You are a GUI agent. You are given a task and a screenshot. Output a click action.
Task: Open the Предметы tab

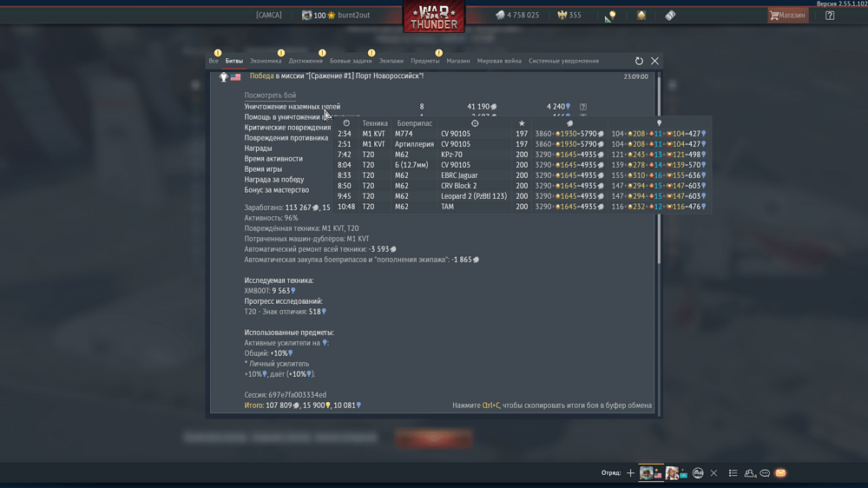[x=425, y=61]
